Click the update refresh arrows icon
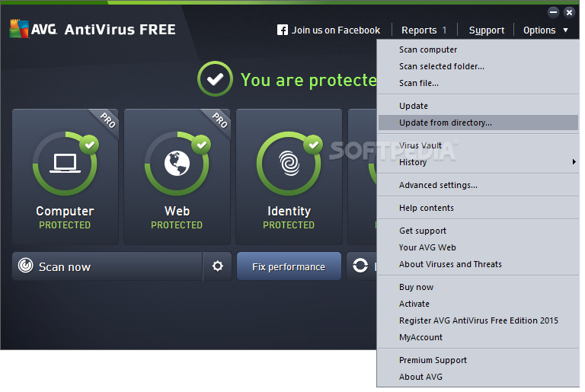The width and height of the screenshot is (585, 392). point(360,266)
